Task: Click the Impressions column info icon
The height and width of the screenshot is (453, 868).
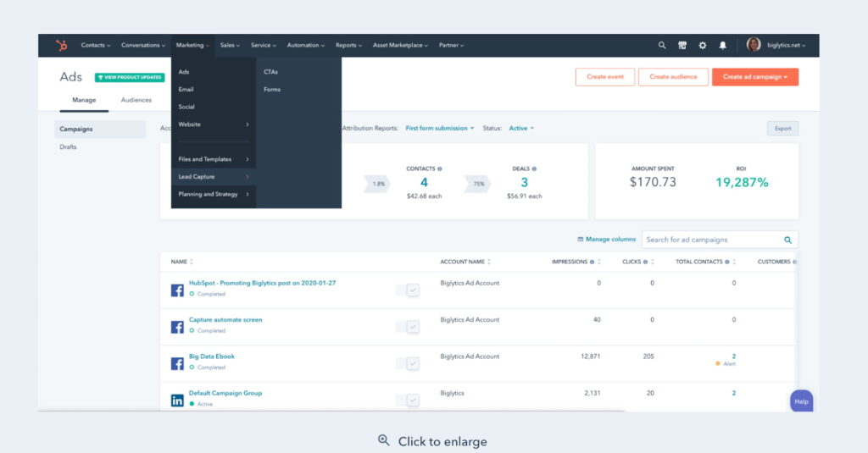Action: click(592, 262)
